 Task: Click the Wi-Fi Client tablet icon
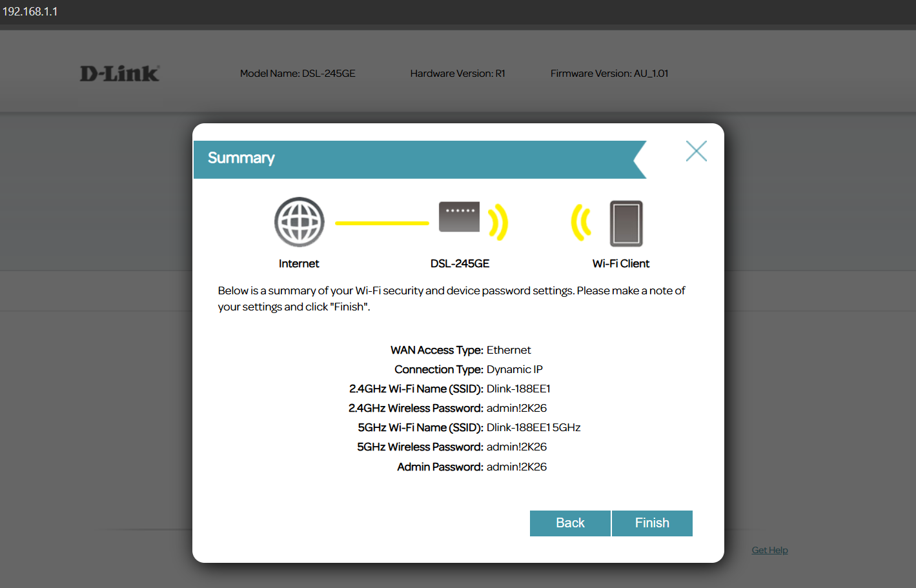coord(626,223)
